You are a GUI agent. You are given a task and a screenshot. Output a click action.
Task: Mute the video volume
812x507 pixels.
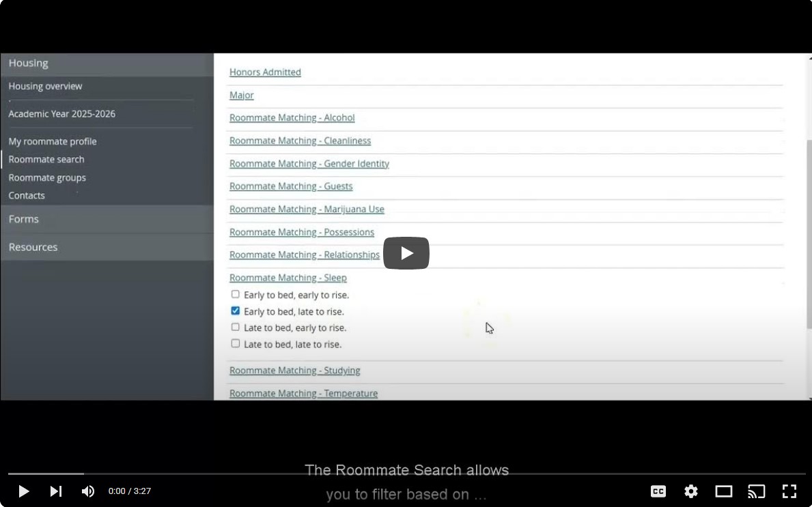coord(88,491)
